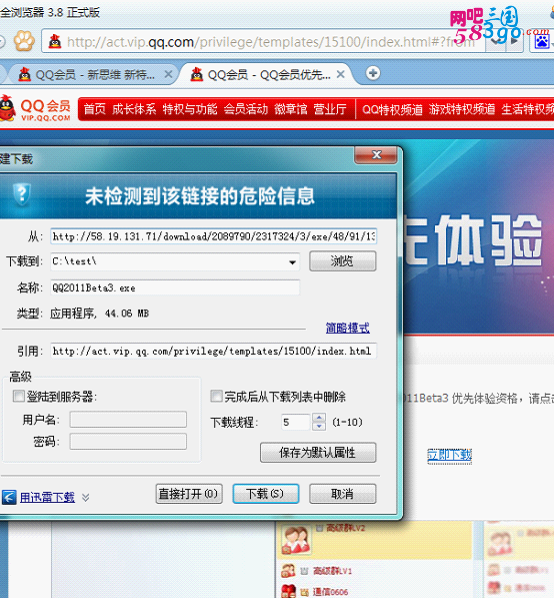Click the 简略模式 link
This screenshot has height=598, width=554.
(x=347, y=328)
